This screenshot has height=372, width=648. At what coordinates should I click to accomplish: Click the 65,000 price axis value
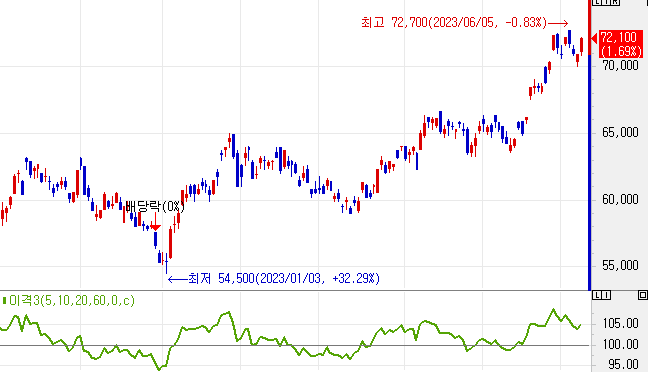coord(620,132)
